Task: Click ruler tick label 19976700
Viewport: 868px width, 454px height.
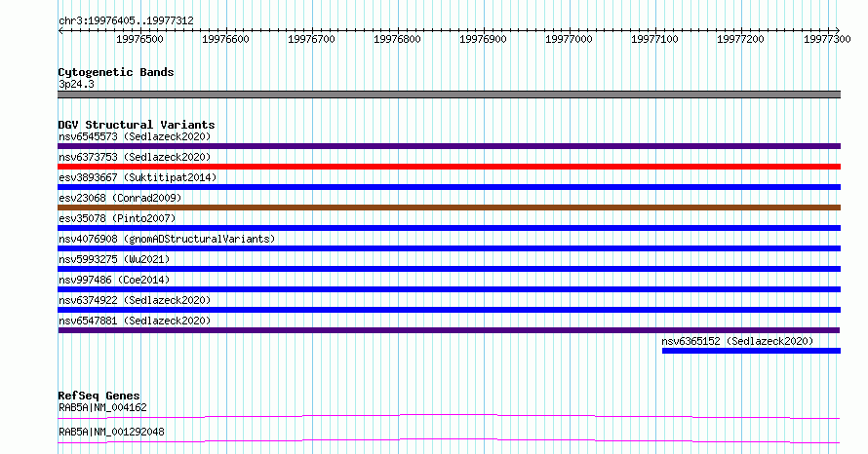Action: pyautogui.click(x=311, y=39)
